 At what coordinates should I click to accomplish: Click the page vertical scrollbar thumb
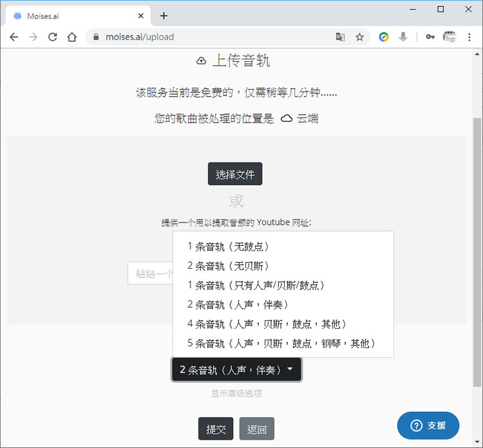click(x=477, y=251)
